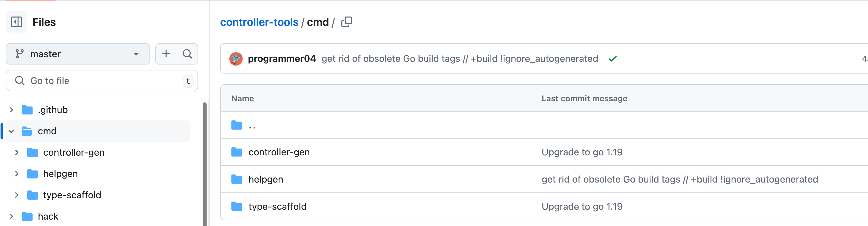Open the controller-tools breadcrumb link
The width and height of the screenshot is (868, 226).
259,22
